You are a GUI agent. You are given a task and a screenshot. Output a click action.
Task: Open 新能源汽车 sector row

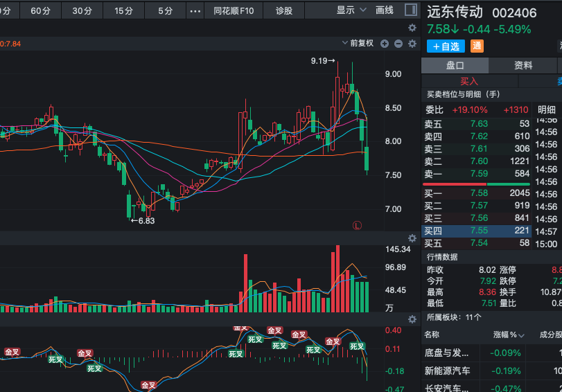click(x=491, y=371)
